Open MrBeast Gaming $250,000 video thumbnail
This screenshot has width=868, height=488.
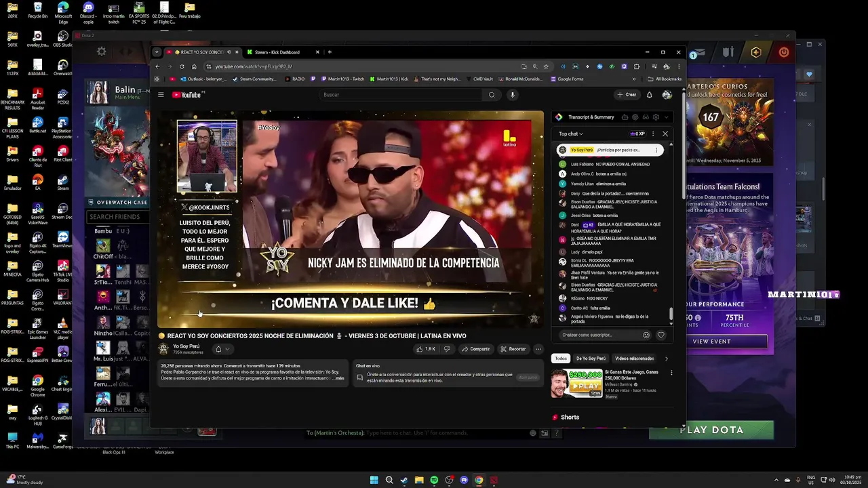pos(576,383)
